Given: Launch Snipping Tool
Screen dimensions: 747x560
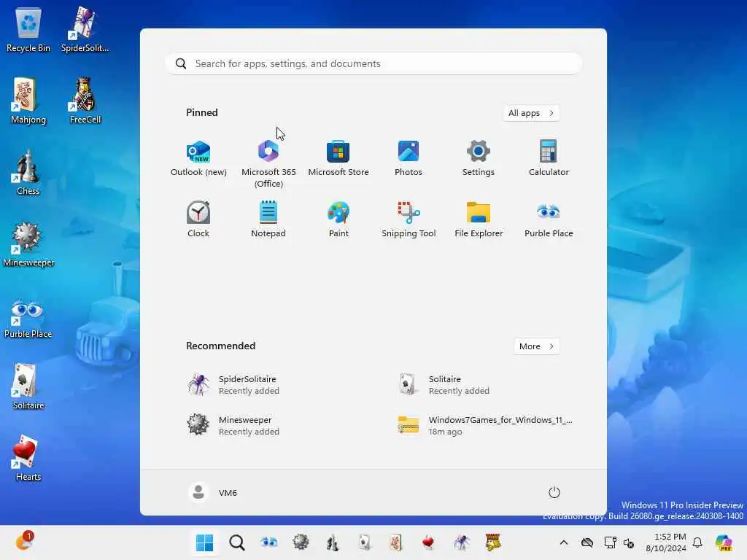Looking at the screenshot, I should click(x=409, y=219).
